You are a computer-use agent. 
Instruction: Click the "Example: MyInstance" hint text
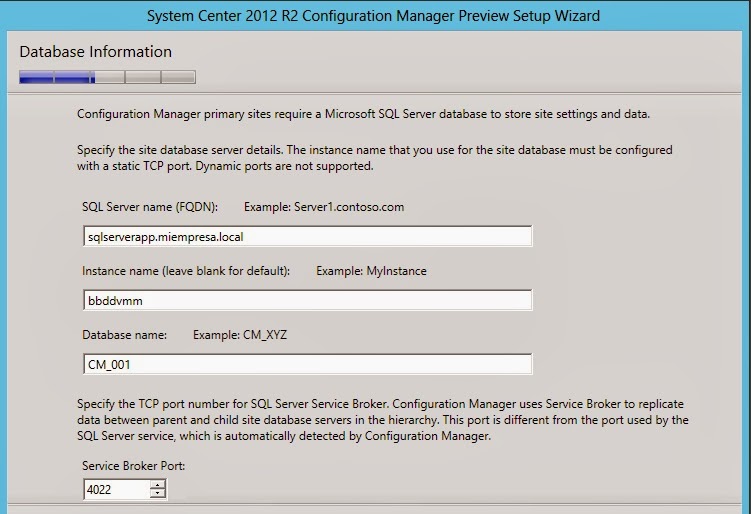371,271
